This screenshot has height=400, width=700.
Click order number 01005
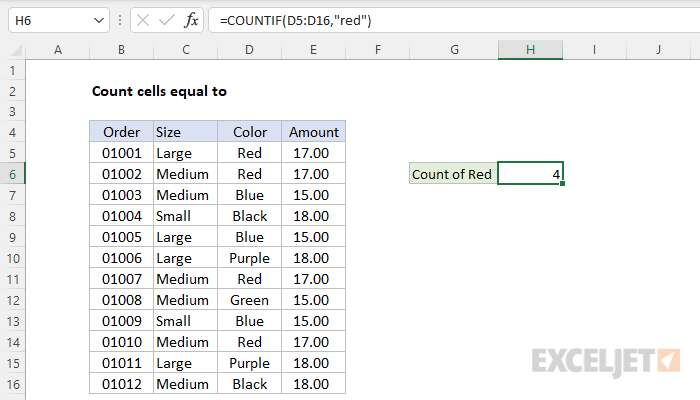click(121, 237)
